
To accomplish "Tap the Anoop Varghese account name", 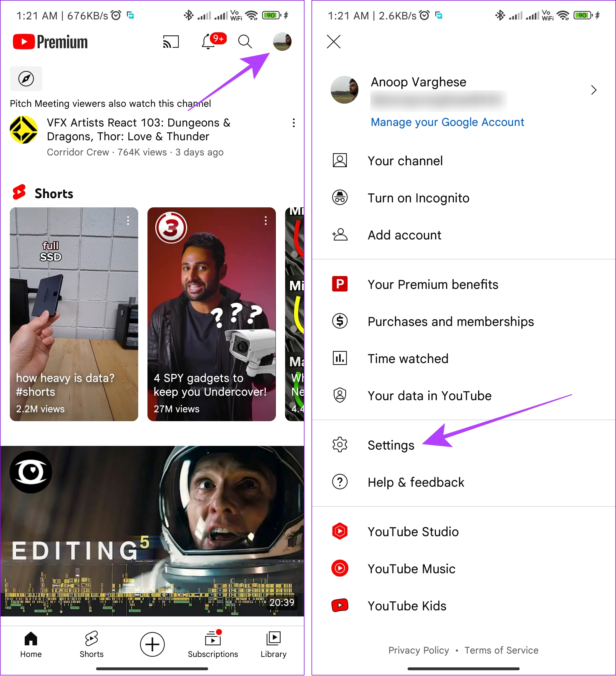I will (418, 82).
